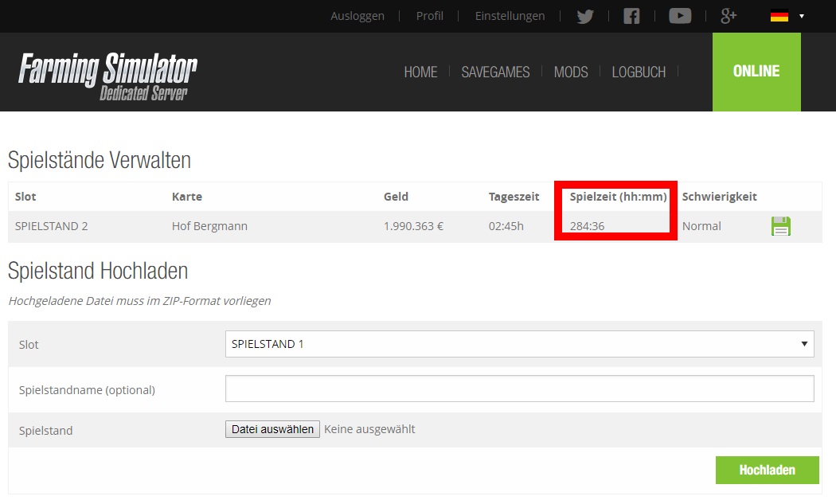Image resolution: width=836 pixels, height=504 pixels.
Task: Open the Twitter icon link
Action: pyautogui.click(x=585, y=16)
